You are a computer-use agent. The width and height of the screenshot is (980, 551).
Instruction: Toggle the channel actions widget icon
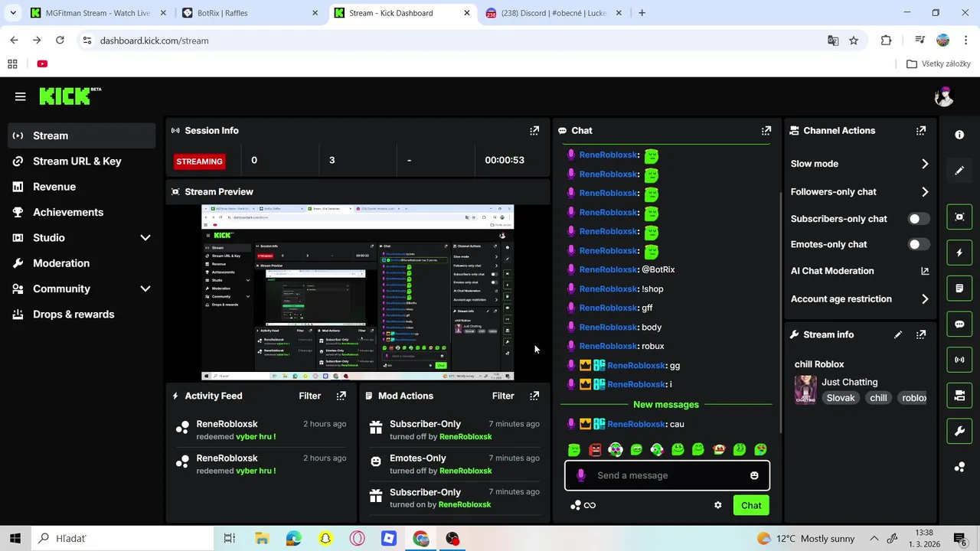pyautogui.click(x=959, y=396)
